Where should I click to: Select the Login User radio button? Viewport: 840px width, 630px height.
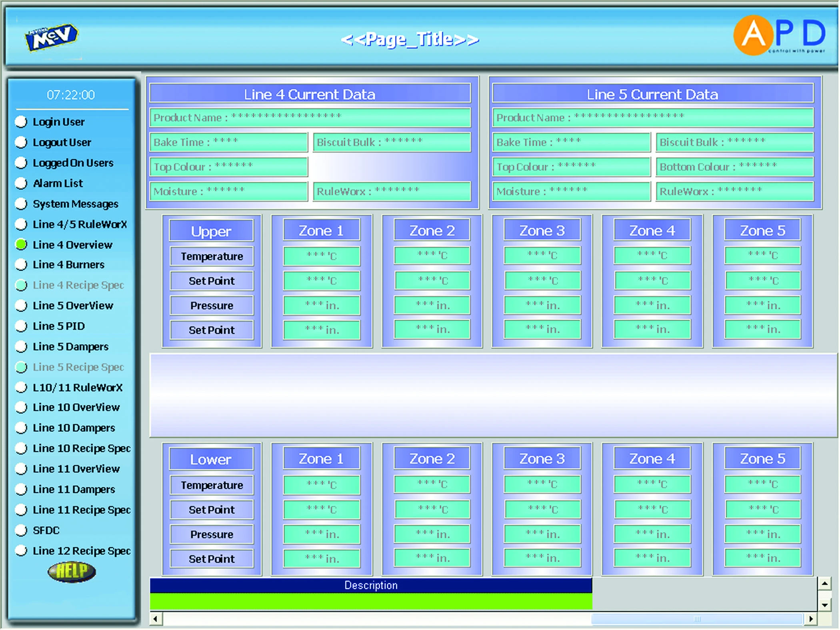pyautogui.click(x=21, y=122)
